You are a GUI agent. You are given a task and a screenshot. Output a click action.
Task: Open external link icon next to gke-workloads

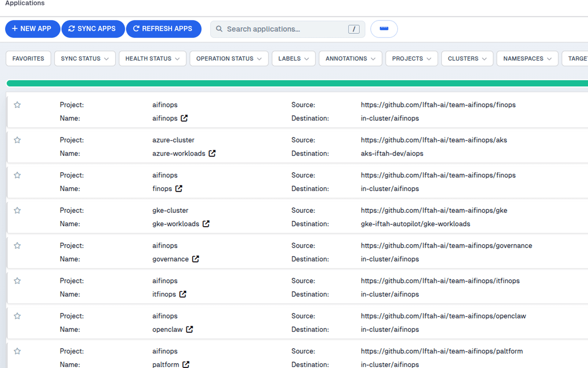206,224
